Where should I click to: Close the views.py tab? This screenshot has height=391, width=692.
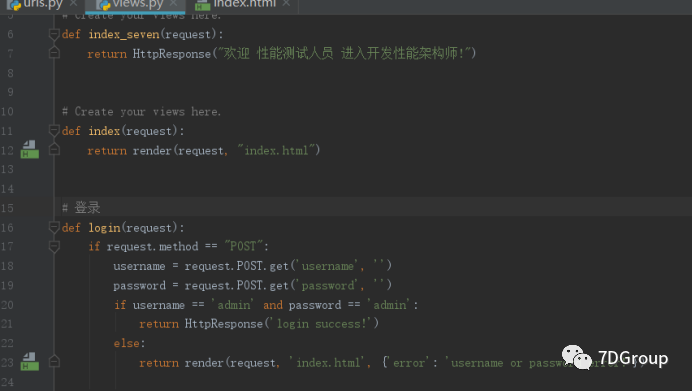coord(173,4)
